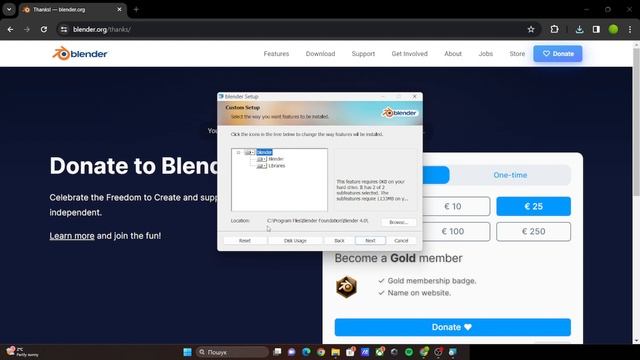
Task: Click the installer icon at taskbar end
Action: tap(453, 352)
